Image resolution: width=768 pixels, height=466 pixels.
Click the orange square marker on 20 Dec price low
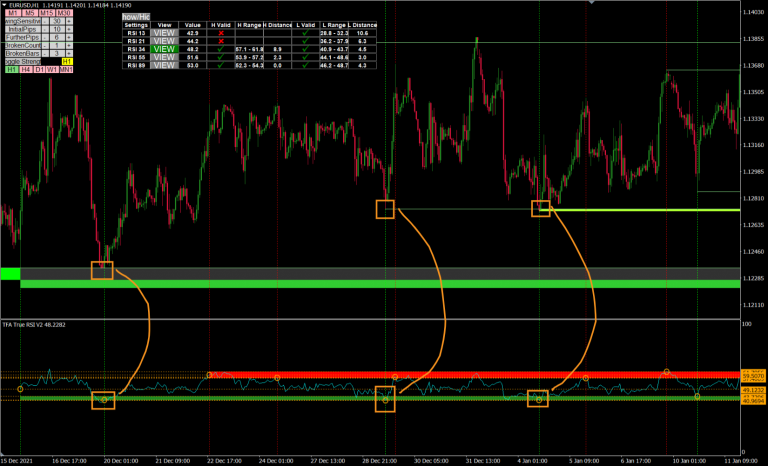click(x=102, y=269)
